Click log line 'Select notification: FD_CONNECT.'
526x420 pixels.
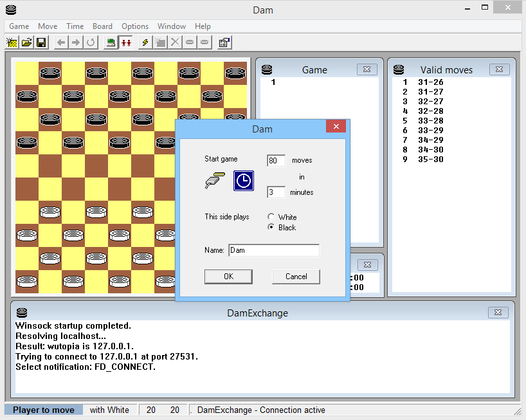point(86,367)
